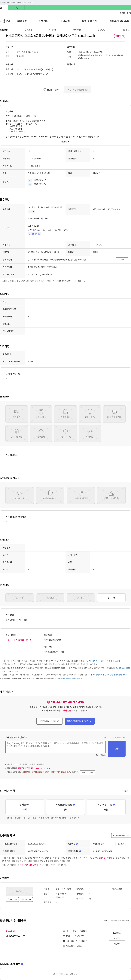Click the 고용24 logo

coord(5,21)
